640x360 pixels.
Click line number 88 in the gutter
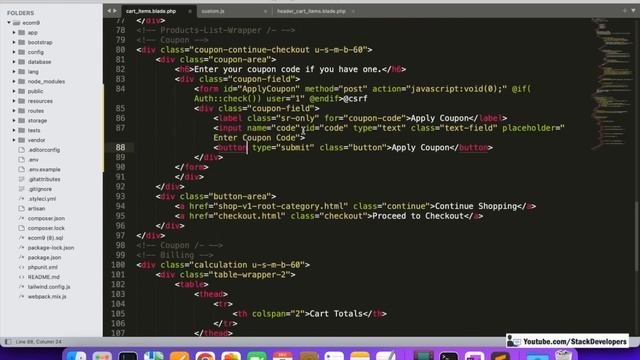coord(120,147)
